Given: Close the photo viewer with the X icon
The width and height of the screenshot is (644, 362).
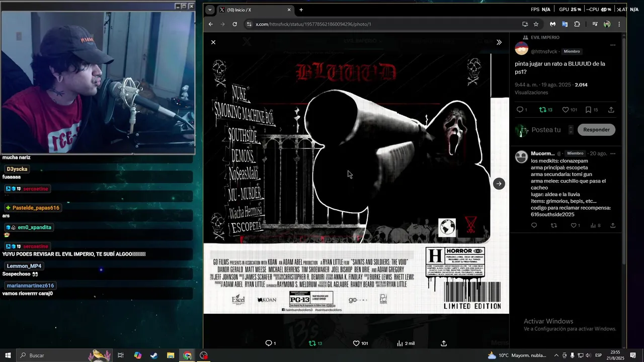Looking at the screenshot, I should [213, 42].
